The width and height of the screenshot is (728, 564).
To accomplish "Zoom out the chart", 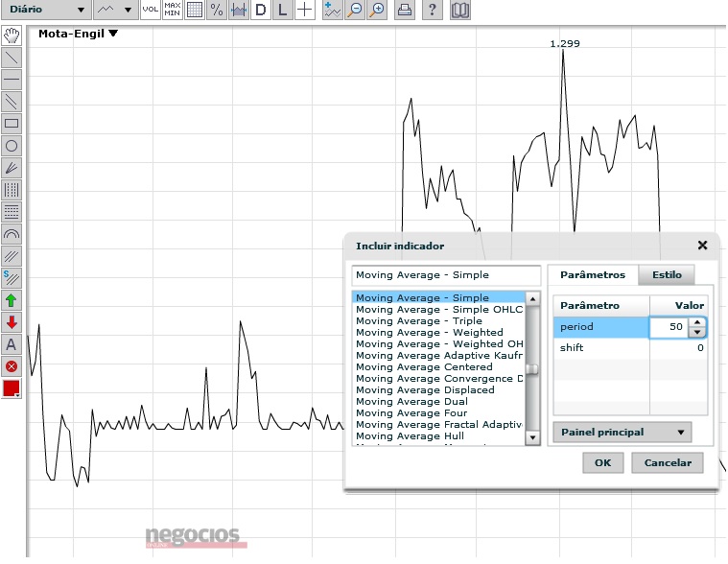I will [355, 10].
